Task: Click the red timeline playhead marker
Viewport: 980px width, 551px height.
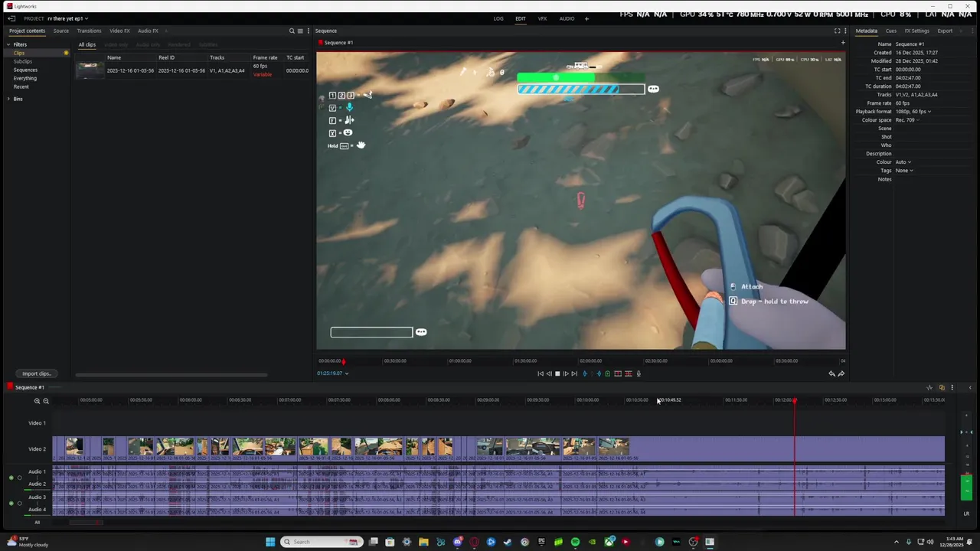Action: 795,401
